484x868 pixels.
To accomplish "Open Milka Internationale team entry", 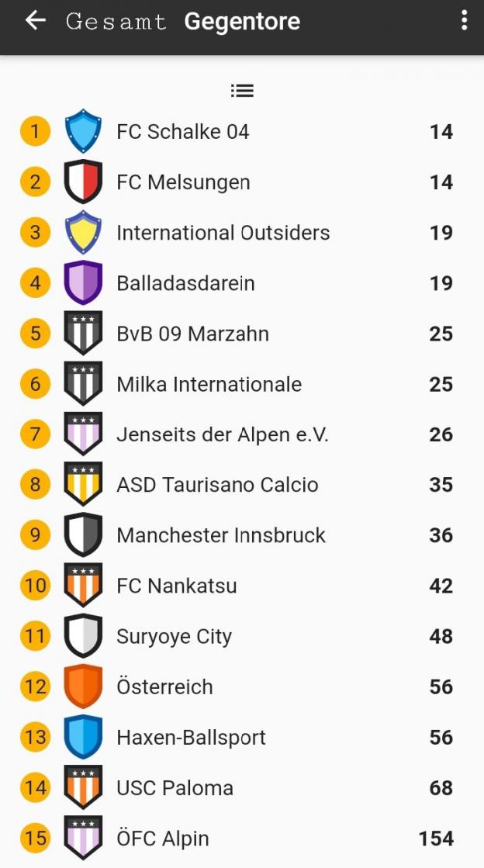I will [x=209, y=384].
